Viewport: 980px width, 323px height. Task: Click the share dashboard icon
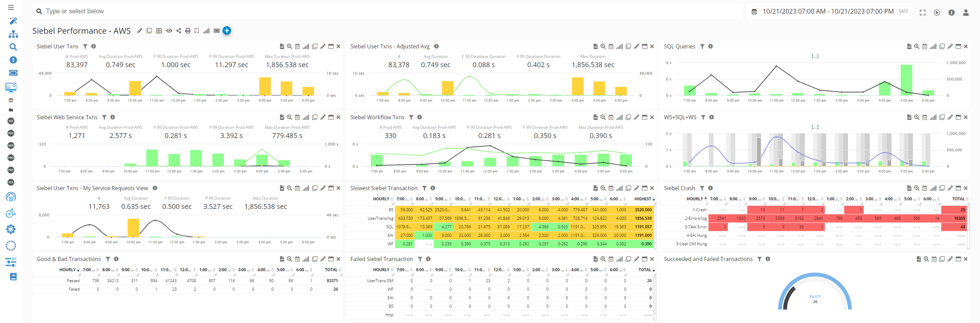tap(178, 31)
